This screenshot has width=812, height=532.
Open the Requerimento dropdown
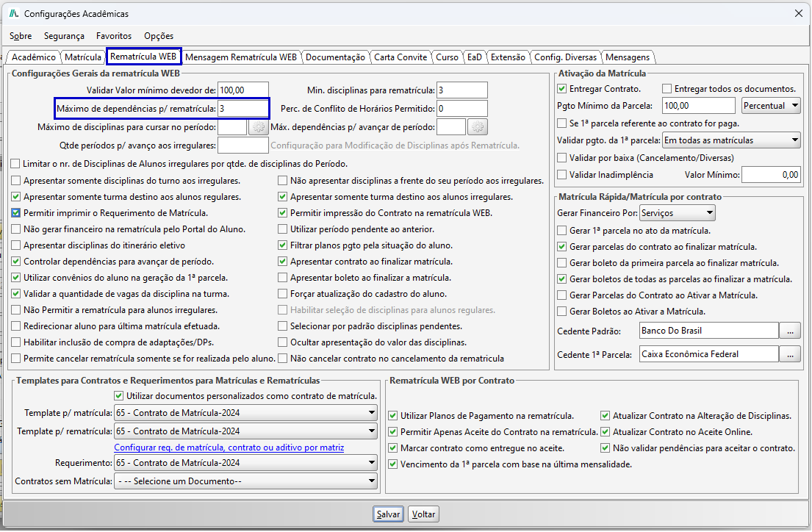pos(246,463)
